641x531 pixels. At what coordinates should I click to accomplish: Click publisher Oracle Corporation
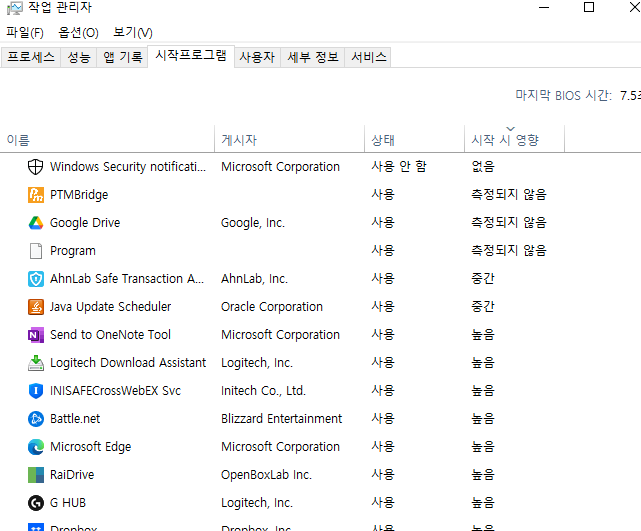[x=272, y=307]
